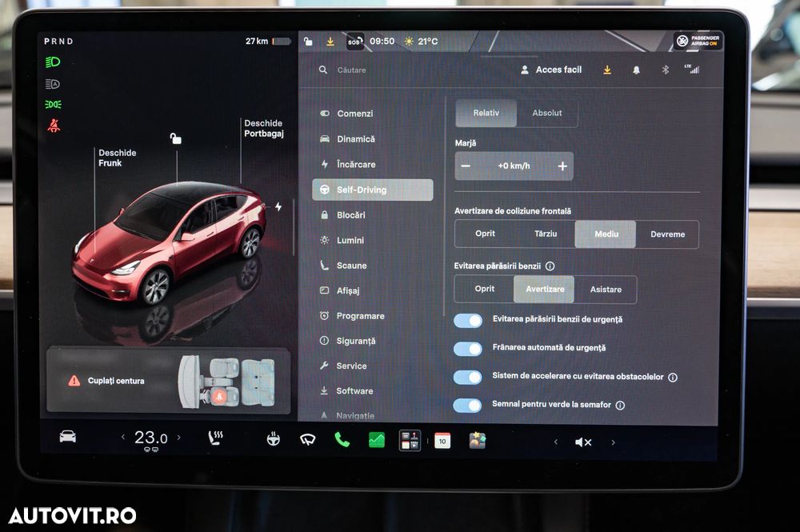Set collision warning to Târziu
The image size is (800, 532).
point(546,234)
